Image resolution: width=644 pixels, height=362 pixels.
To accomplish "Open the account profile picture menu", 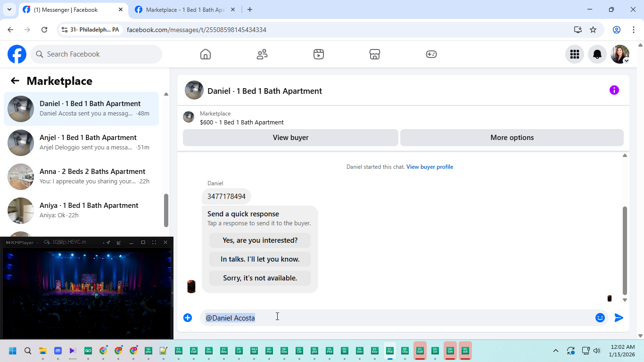I will [620, 54].
